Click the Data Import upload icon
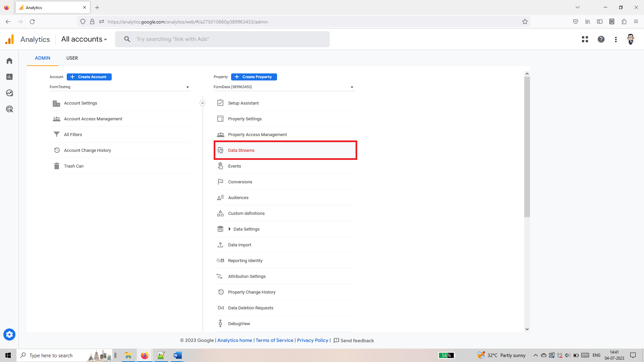 click(220, 245)
